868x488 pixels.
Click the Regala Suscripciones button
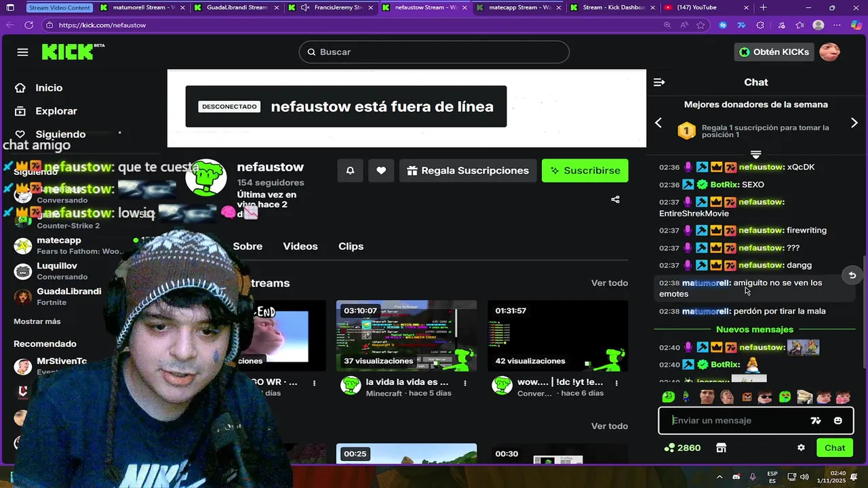pos(468,171)
